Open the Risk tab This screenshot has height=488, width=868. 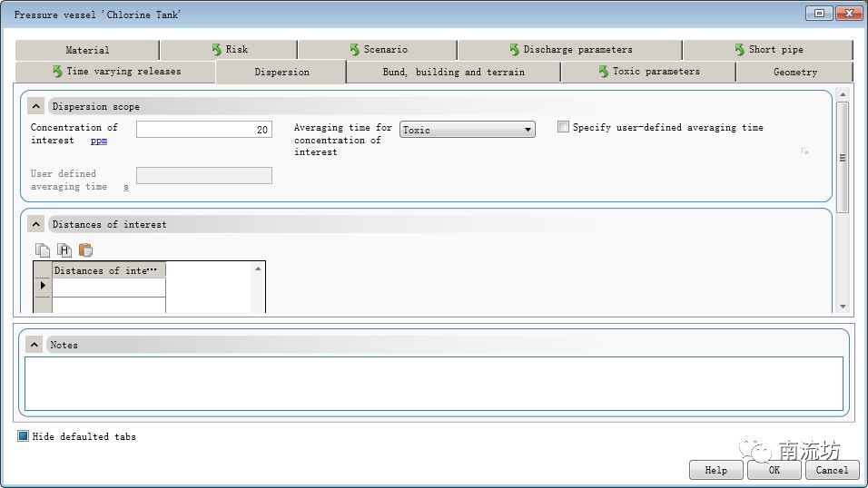(x=229, y=50)
